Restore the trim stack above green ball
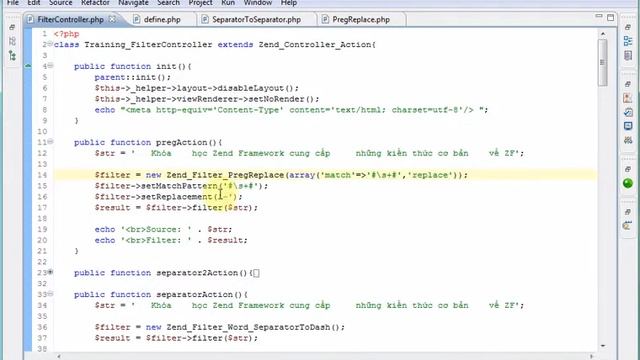The image size is (640, 360). tap(628, 169)
